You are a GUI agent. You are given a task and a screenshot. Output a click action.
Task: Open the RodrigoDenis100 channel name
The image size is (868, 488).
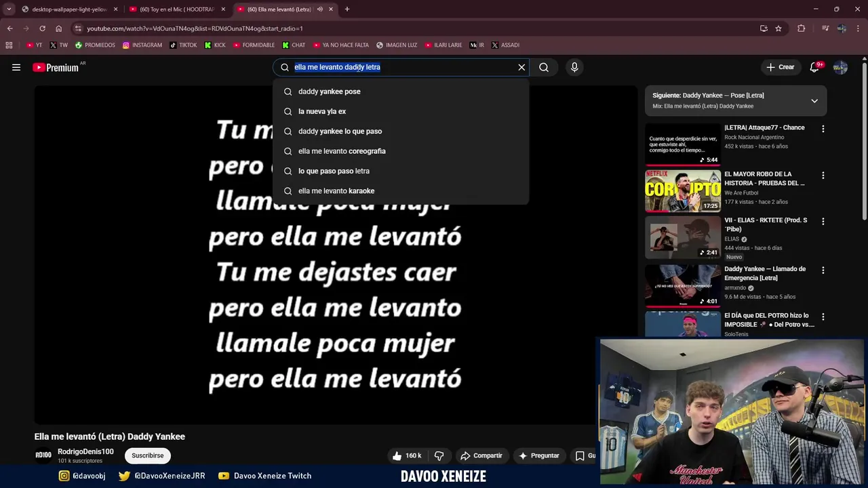85,451
